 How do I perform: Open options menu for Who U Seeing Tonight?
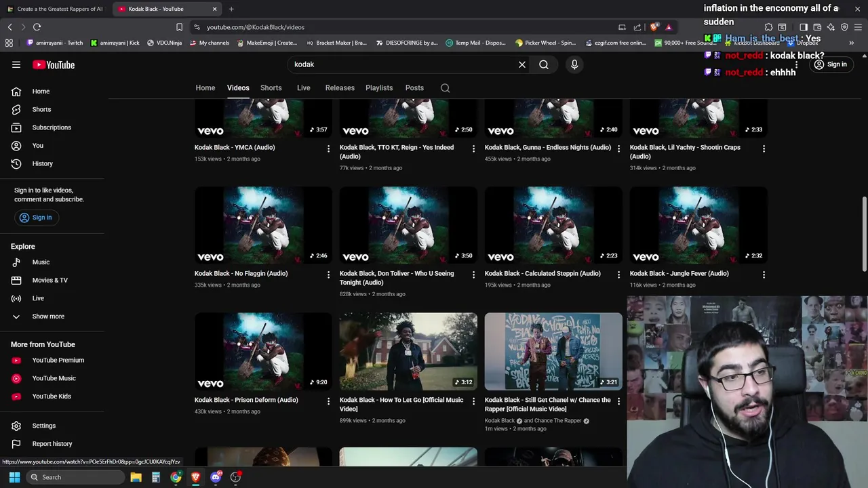[x=473, y=274]
